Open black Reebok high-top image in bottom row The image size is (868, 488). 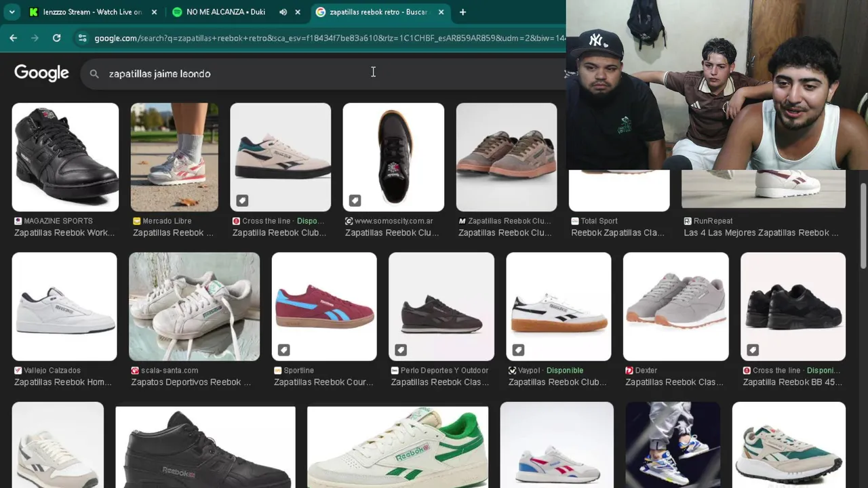click(205, 446)
